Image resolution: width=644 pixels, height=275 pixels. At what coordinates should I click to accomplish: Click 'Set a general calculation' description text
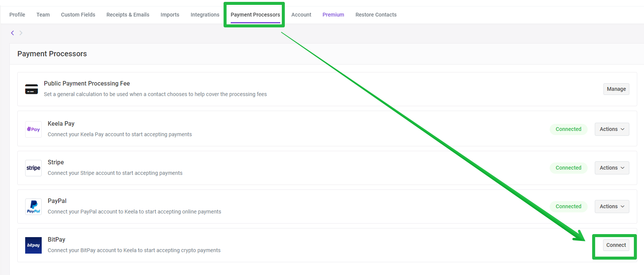click(155, 94)
